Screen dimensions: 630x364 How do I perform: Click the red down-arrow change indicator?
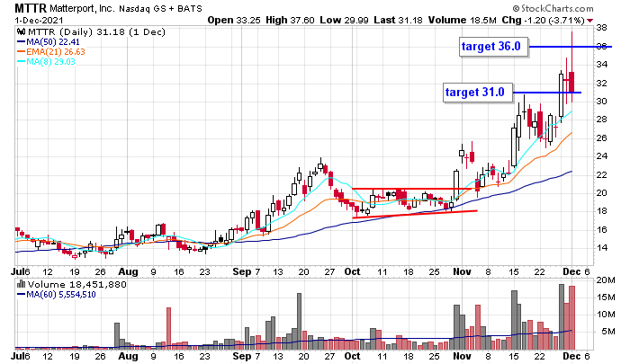[x=589, y=21]
